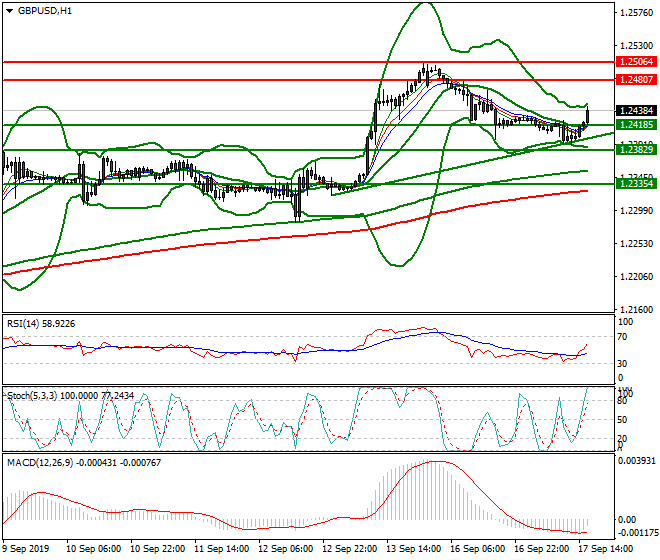
Task: Select the MACD scale value 0.003931
Action: 636,461
